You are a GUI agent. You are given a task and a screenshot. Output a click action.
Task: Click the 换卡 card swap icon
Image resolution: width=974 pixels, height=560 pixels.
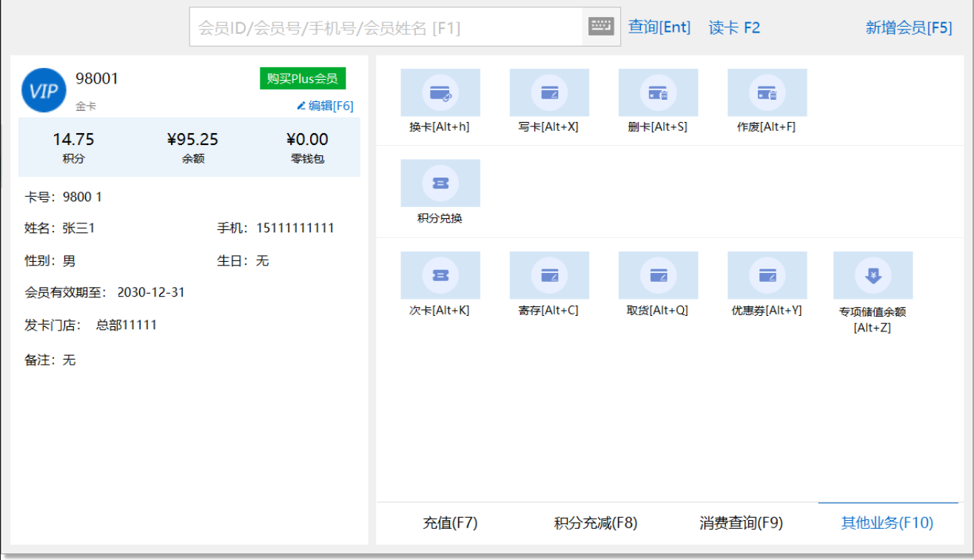click(440, 93)
